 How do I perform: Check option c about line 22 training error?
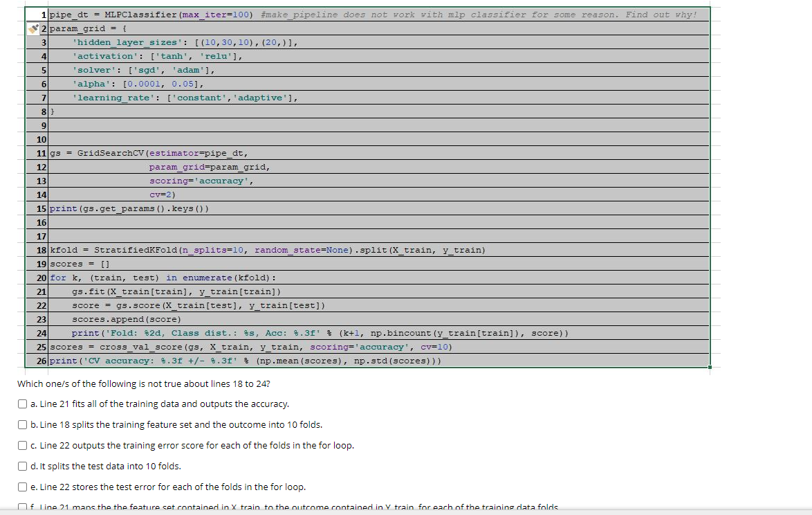(22, 445)
